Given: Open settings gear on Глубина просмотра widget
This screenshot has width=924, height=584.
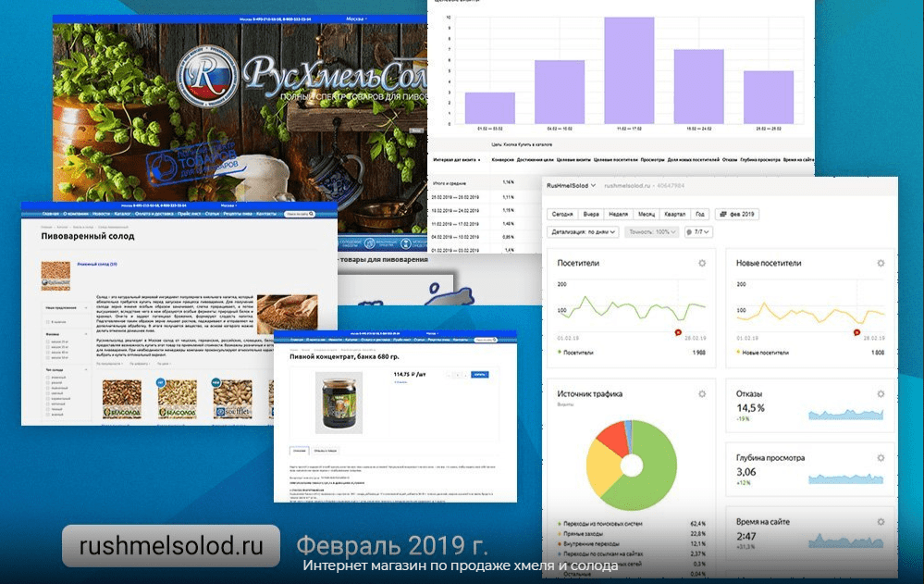Looking at the screenshot, I should point(881,458).
